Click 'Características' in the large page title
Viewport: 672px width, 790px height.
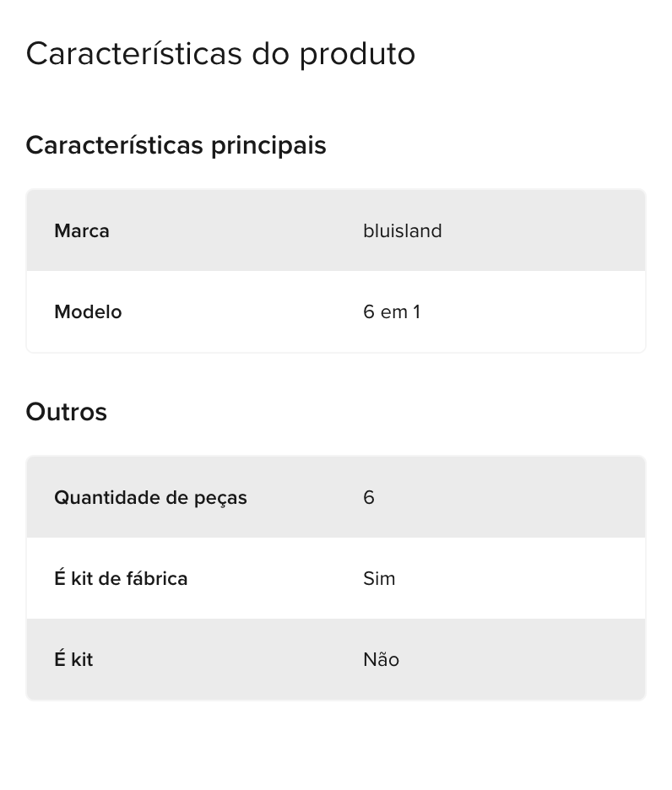tap(133, 53)
